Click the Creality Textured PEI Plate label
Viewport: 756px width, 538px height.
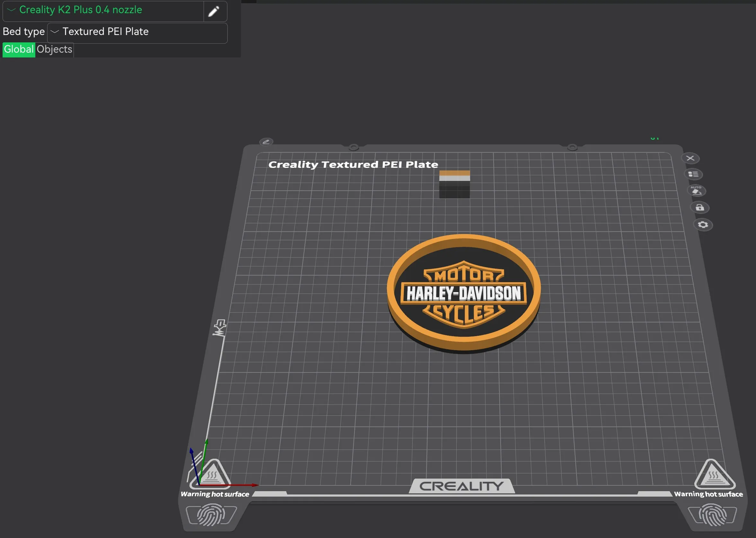click(353, 164)
